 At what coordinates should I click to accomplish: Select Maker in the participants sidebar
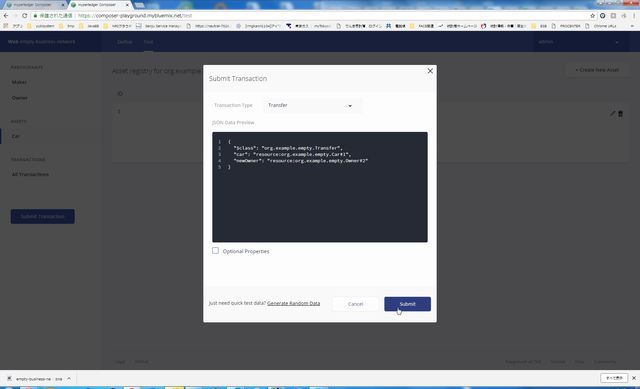[x=19, y=82]
